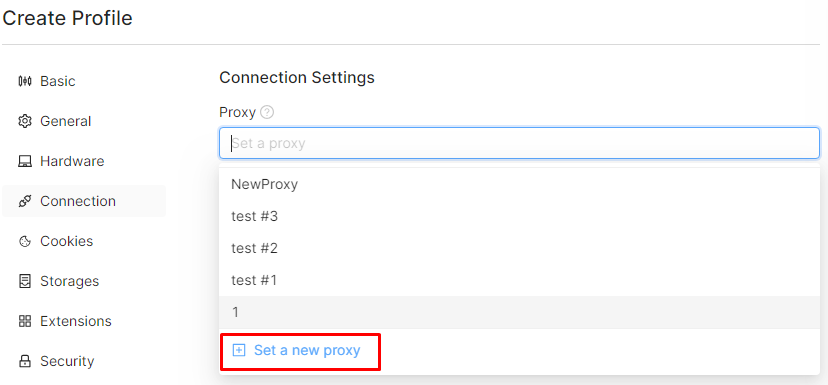The height and width of the screenshot is (385, 828).
Task: Click the Hardware laptop icon
Action: (25, 161)
